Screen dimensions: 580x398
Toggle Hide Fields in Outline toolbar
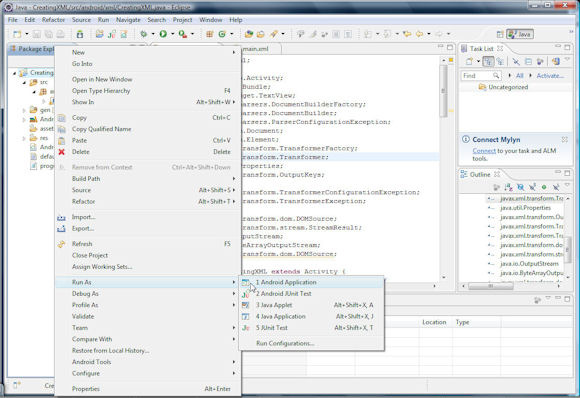(x=520, y=187)
